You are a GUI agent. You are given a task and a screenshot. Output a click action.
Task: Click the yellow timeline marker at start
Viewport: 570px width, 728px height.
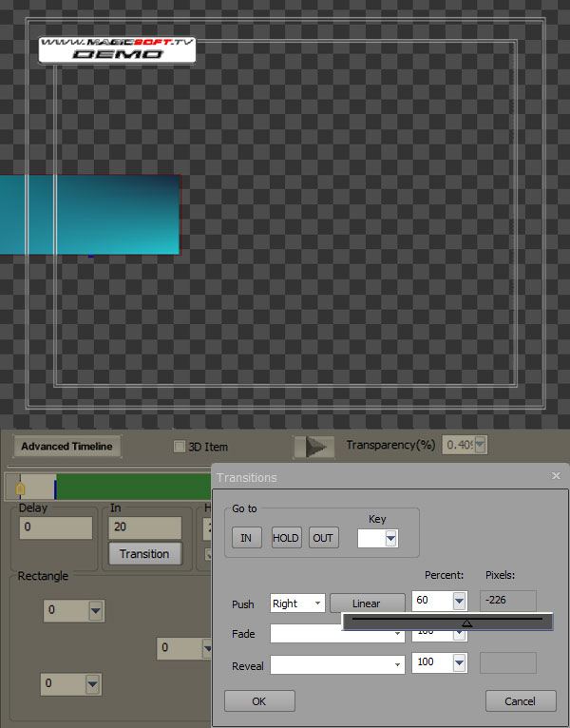tap(20, 489)
